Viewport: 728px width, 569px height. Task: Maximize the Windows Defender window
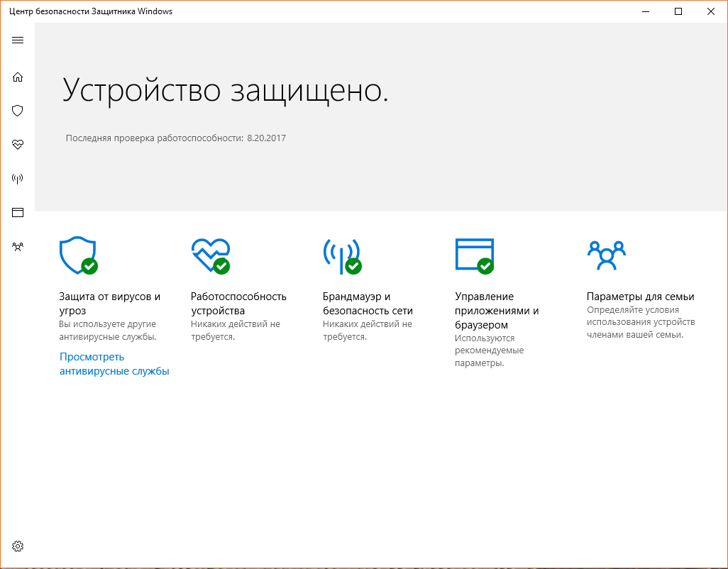click(x=678, y=11)
